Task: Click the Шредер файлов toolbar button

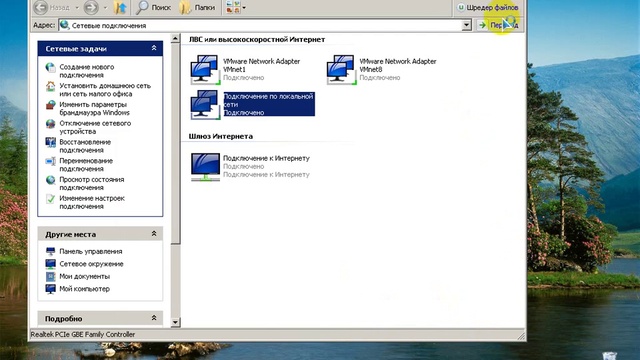Action: pyautogui.click(x=488, y=7)
